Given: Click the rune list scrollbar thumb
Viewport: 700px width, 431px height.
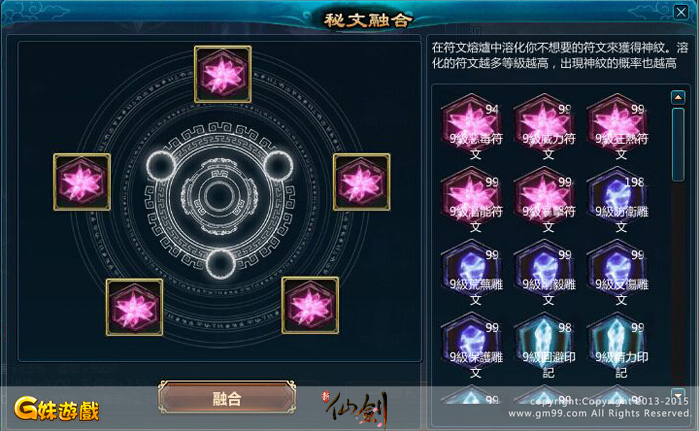Looking at the screenshot, I should click(678, 144).
